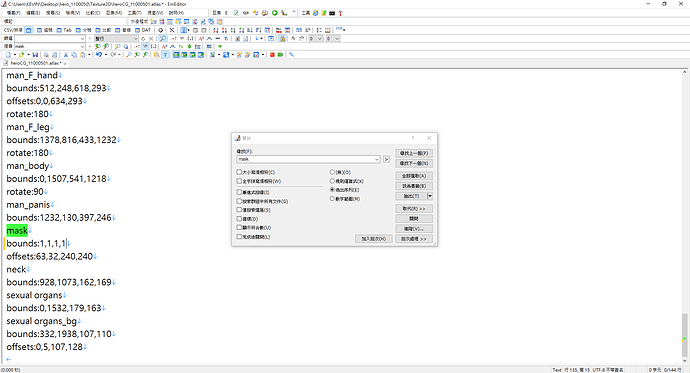Click the X clear icon in filter bar
This screenshot has width=690, height=373.
(151, 38)
